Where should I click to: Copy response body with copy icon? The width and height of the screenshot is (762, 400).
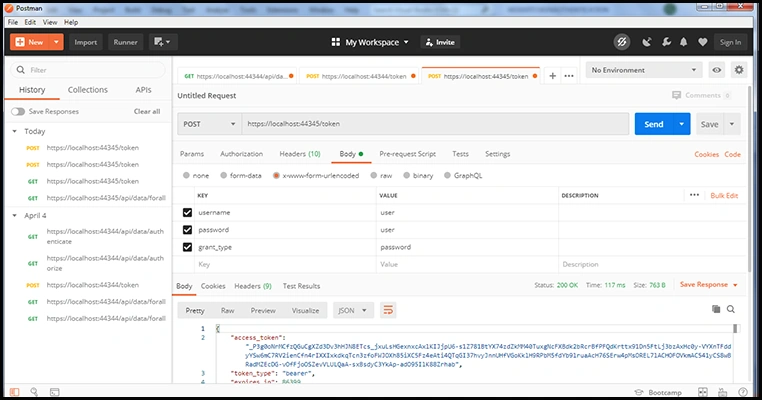(x=716, y=309)
